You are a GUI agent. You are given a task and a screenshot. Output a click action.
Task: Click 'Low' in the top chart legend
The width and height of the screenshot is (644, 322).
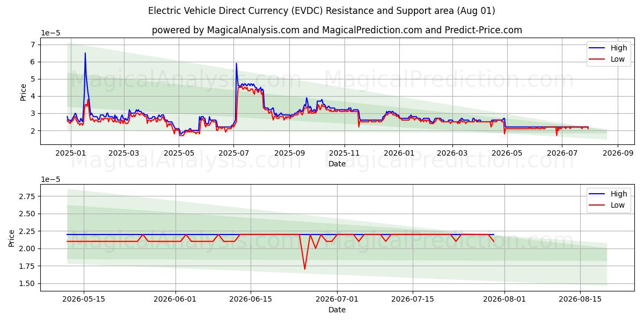(618, 60)
